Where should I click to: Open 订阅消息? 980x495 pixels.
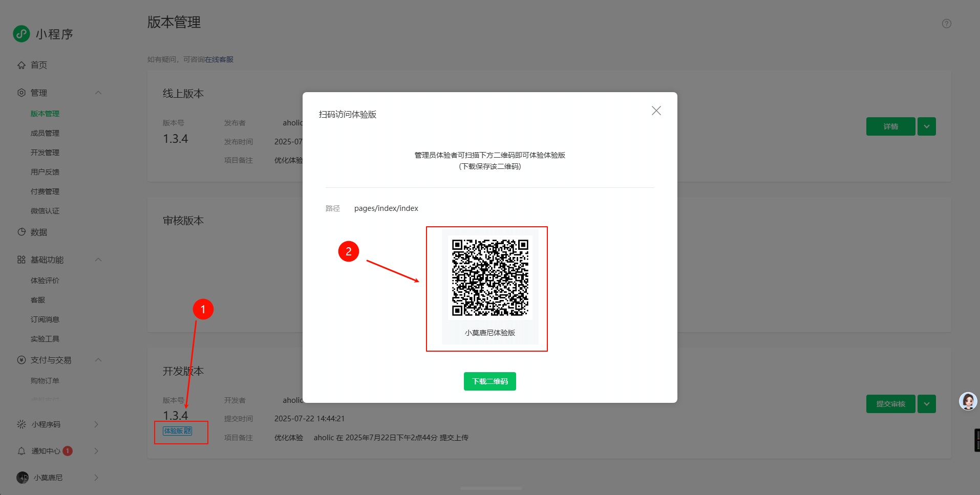click(x=45, y=319)
